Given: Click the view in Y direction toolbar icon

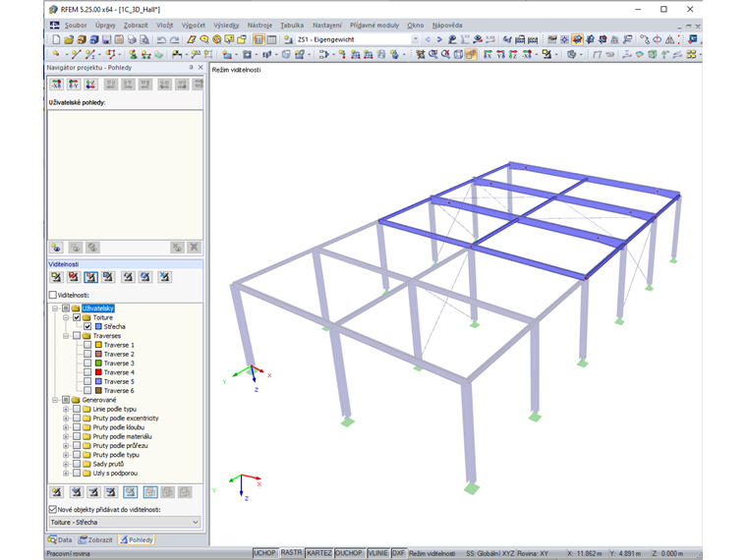Looking at the screenshot, I should pyautogui.click(x=500, y=54).
